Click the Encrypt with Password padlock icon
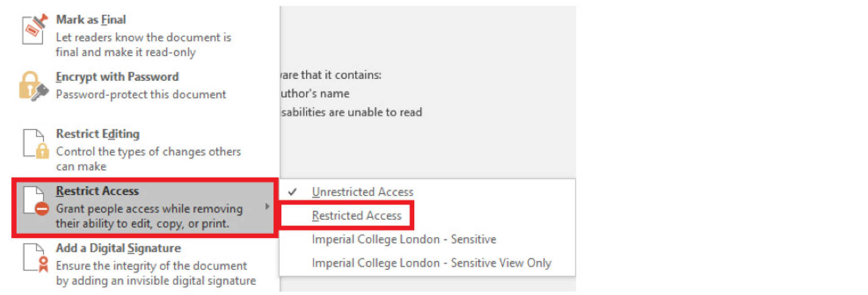This screenshot has height=295, width=868. pyautogui.click(x=33, y=86)
